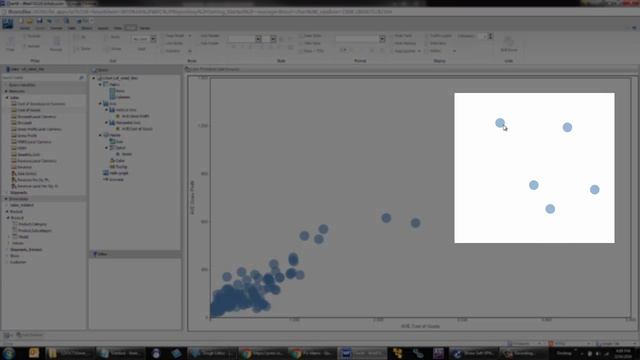Select the Product Subcategory dimension
640x360 pixels.
[x=34, y=231]
